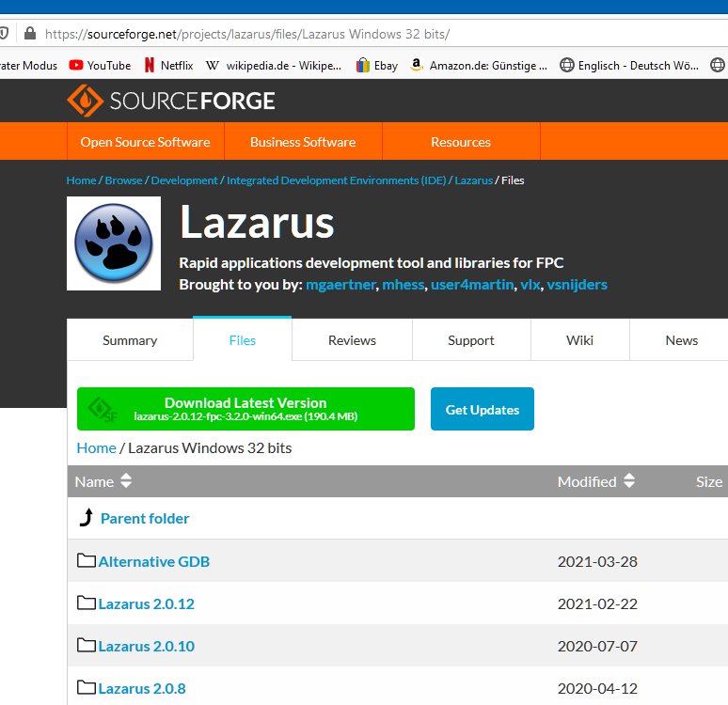Open the Resources menu

[x=461, y=142]
